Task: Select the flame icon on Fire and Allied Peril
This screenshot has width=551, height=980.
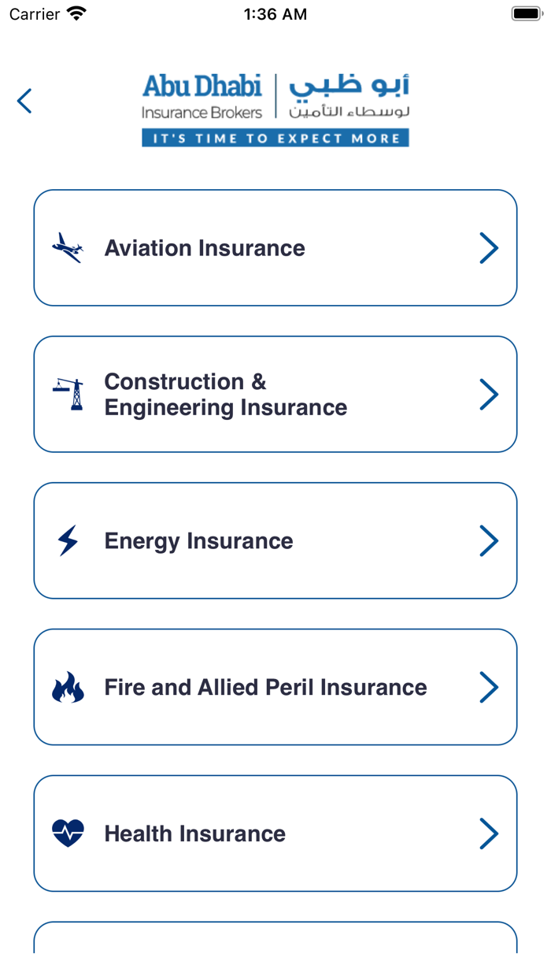Action: click(68, 686)
